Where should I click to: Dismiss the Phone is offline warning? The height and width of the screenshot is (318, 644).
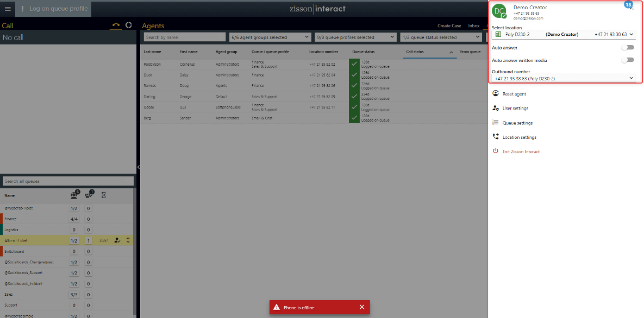[362, 307]
